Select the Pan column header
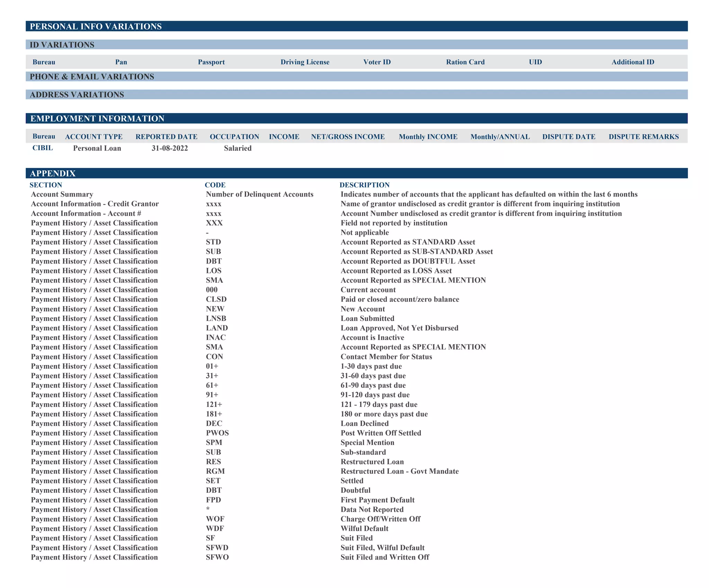The height and width of the screenshot is (588, 709). (121, 62)
